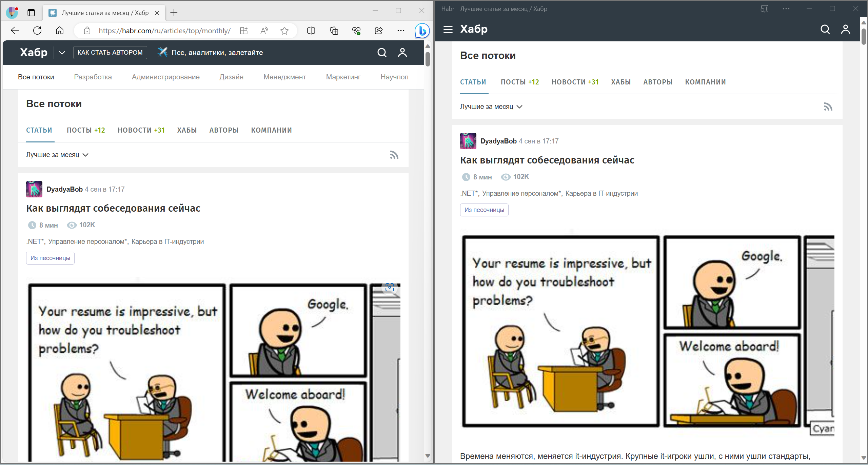Open comic image thumbnail in right window
The height and width of the screenshot is (465, 868).
tap(647, 334)
